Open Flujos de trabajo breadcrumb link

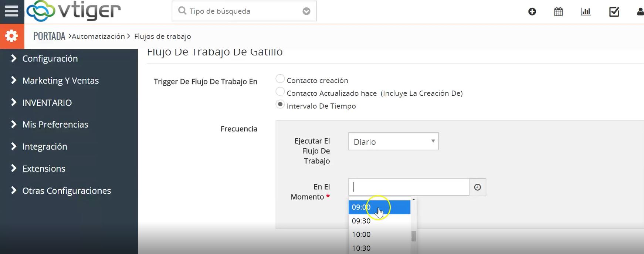163,36
